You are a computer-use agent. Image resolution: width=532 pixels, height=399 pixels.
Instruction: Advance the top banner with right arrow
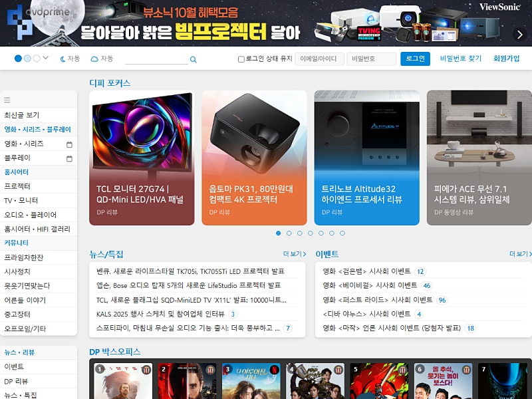click(519, 35)
